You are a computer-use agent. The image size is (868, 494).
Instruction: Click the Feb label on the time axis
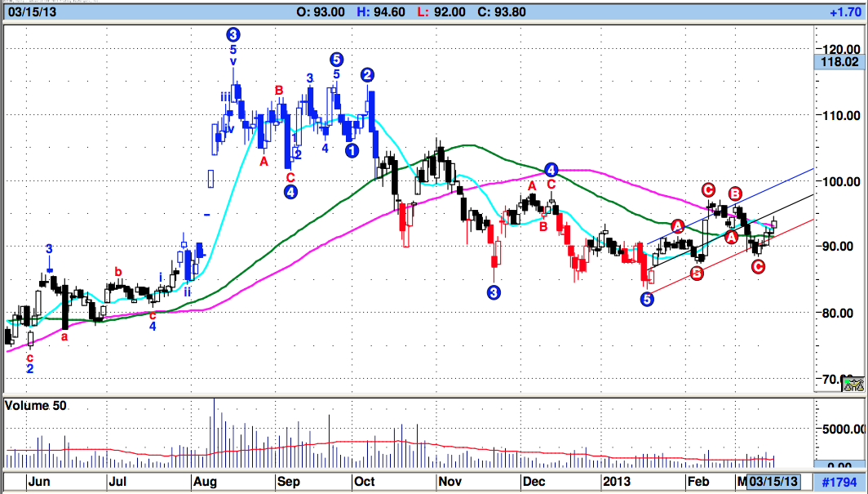pyautogui.click(x=698, y=481)
